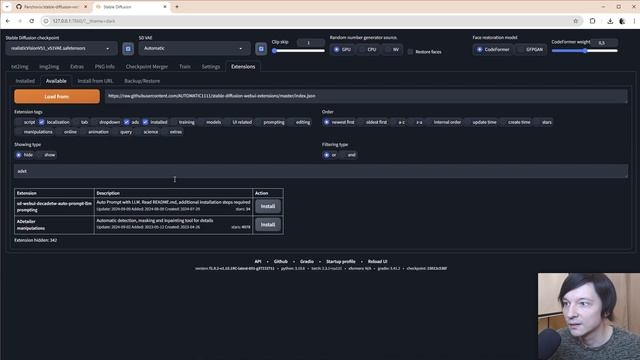Toggle the UI related tag checkbox

[x=228, y=122]
